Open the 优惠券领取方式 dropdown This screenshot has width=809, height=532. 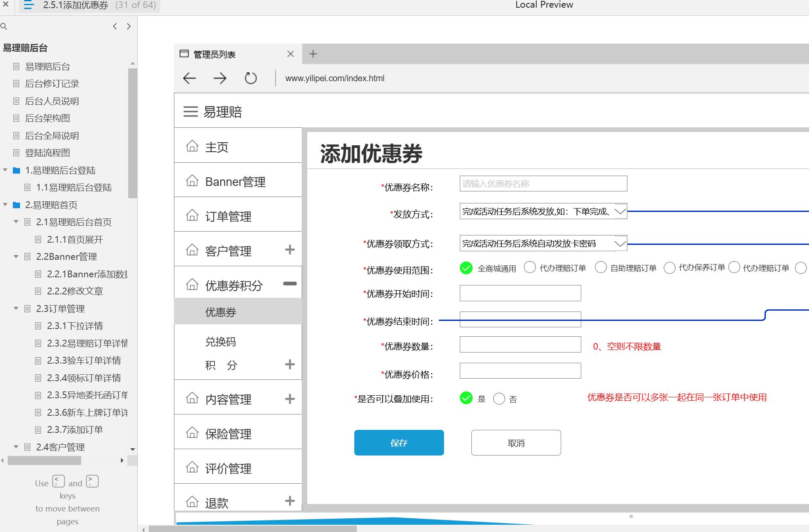pyautogui.click(x=543, y=243)
